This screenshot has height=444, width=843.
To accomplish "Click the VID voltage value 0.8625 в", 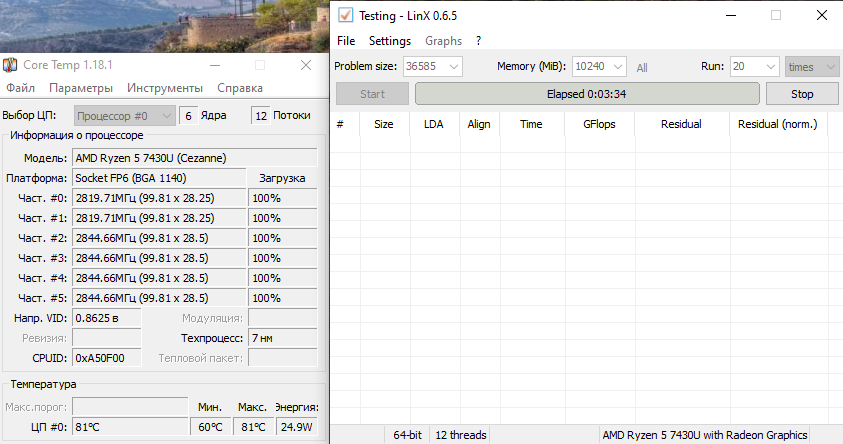I will pos(106,318).
